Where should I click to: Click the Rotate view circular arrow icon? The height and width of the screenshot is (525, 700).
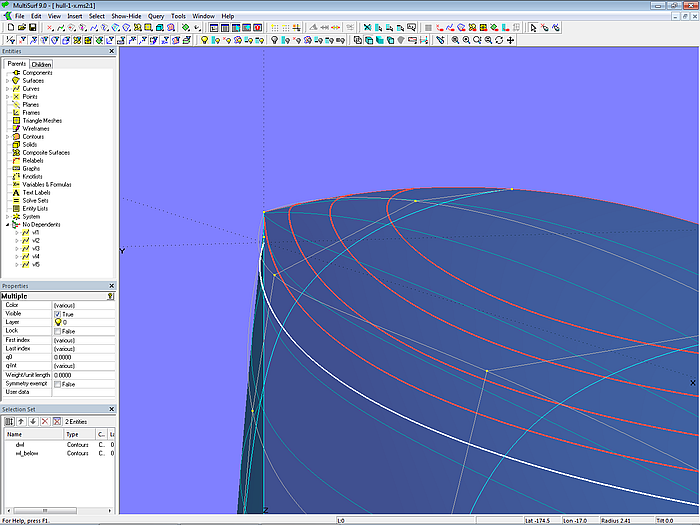click(499, 40)
